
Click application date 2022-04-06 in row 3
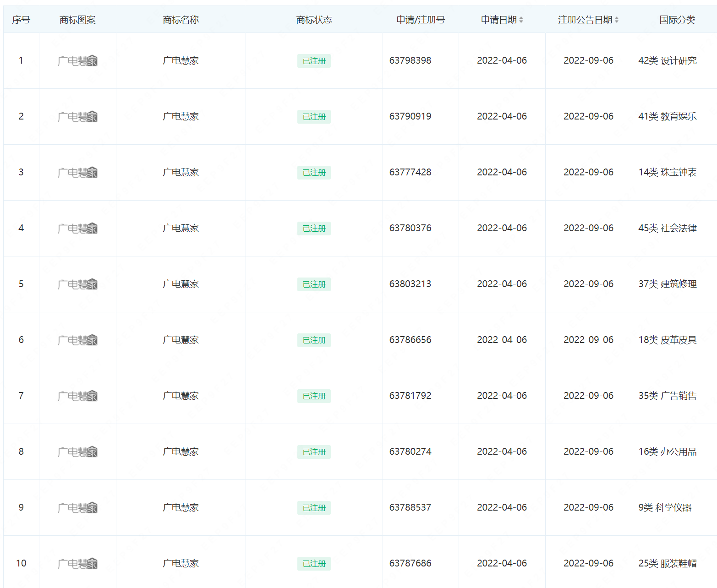(502, 172)
